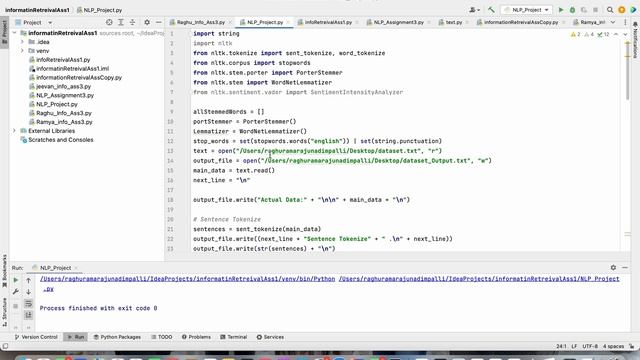
Task: Toggle the Project side tool window
Action: [x=4, y=32]
